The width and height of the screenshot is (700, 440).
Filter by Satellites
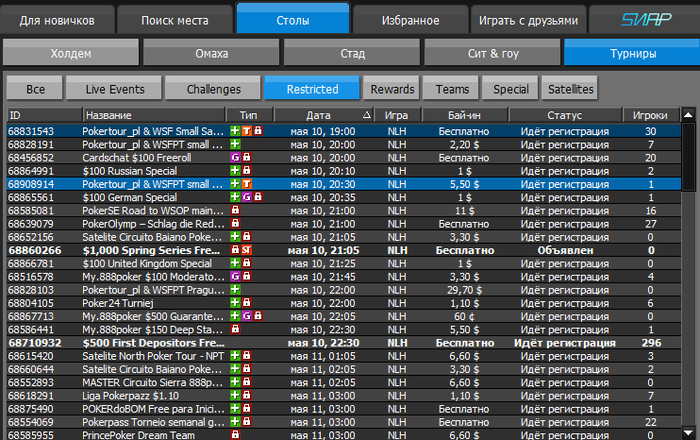click(x=570, y=88)
